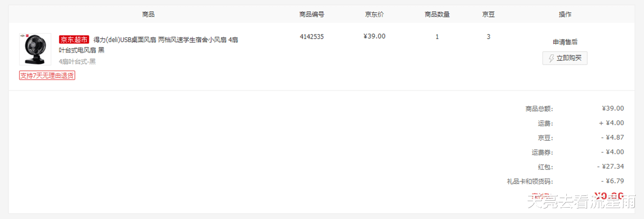644x219 pixels.
Task: Click the 4扇叶台式-黑 variant text
Action: click(x=77, y=62)
